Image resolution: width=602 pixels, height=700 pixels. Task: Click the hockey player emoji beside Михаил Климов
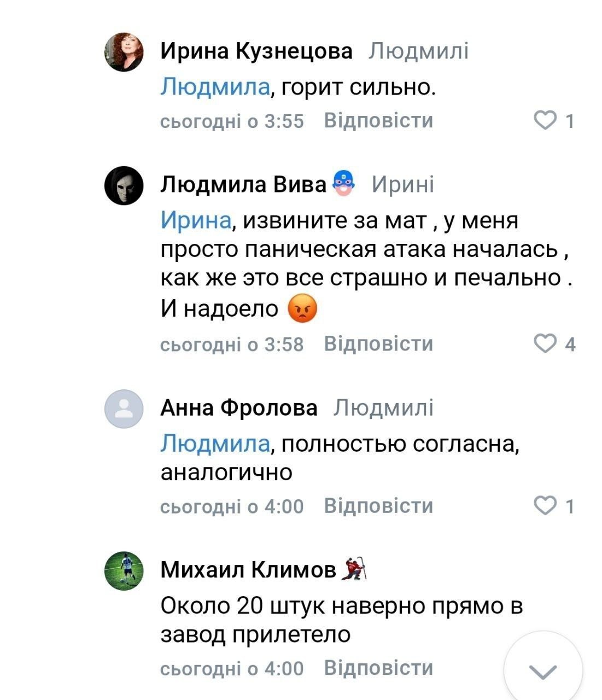click(354, 570)
